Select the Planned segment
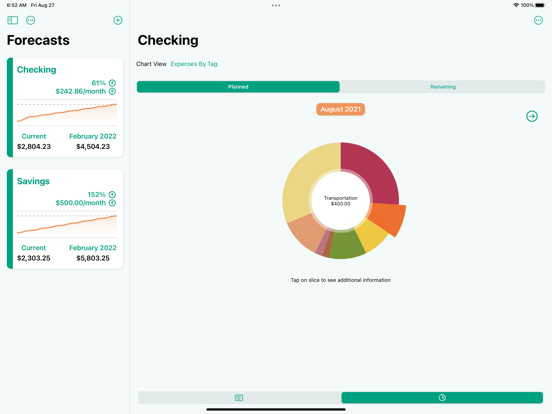This screenshot has width=552, height=414. [238, 87]
